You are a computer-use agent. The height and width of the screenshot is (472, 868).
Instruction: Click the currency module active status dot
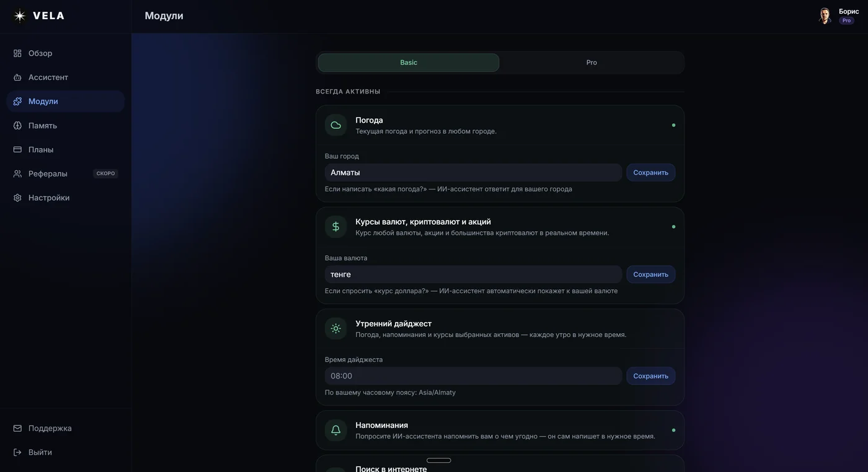click(x=673, y=227)
